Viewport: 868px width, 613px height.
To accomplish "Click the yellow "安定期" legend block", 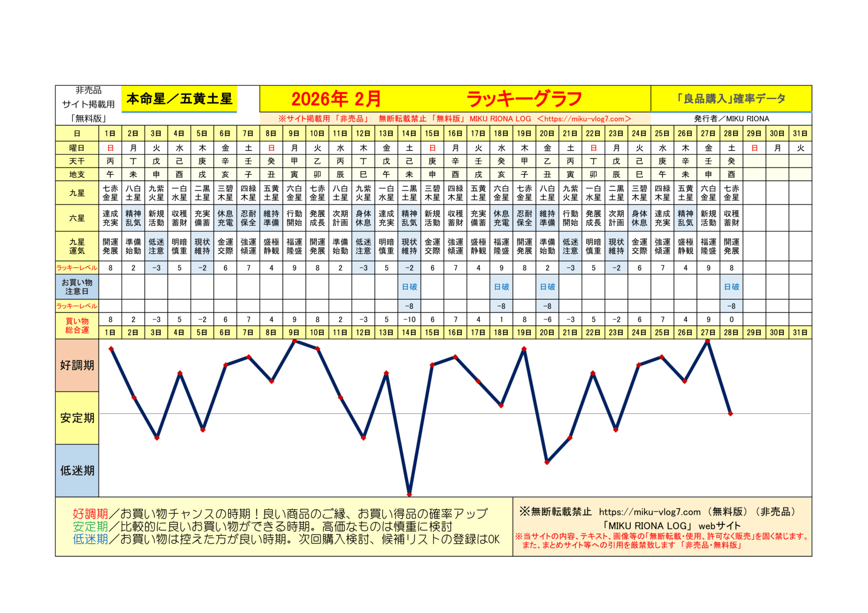I will (77, 418).
